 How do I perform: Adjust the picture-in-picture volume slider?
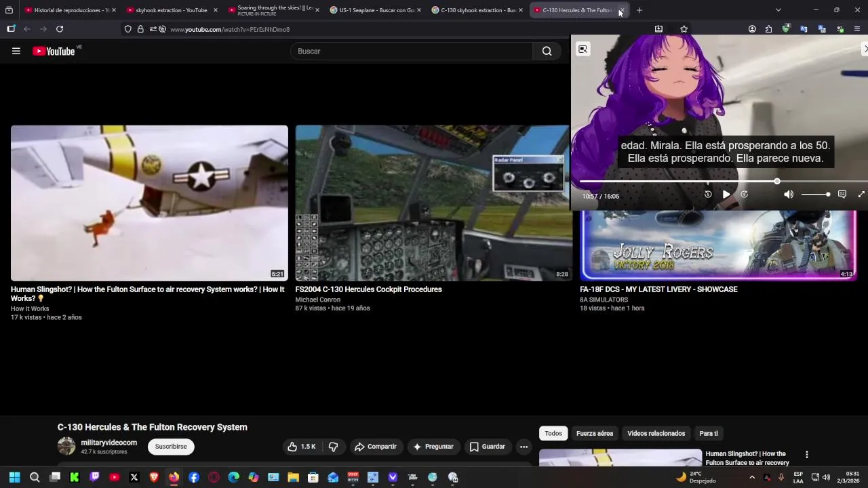click(816, 195)
